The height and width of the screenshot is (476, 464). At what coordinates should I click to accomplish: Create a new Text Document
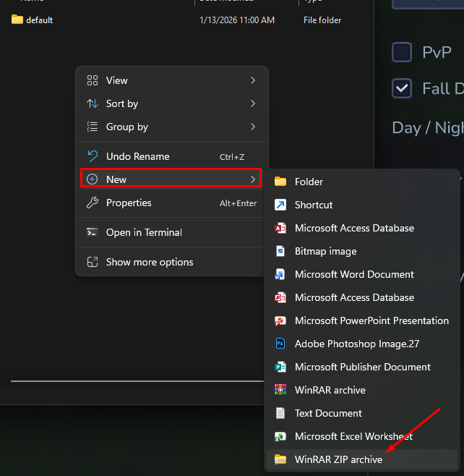click(328, 413)
